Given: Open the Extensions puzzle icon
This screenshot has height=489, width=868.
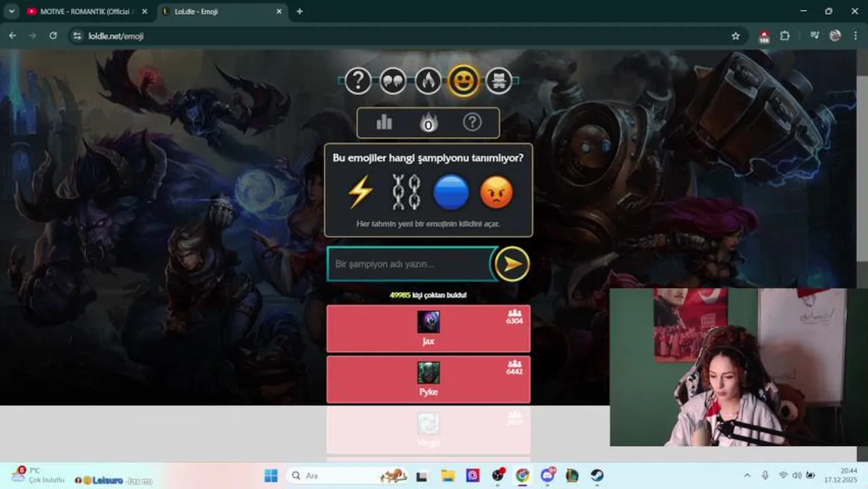Looking at the screenshot, I should (785, 36).
